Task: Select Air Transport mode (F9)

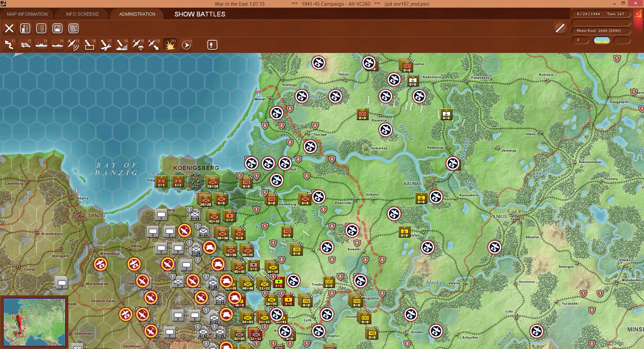Action: pyautogui.click(x=138, y=45)
